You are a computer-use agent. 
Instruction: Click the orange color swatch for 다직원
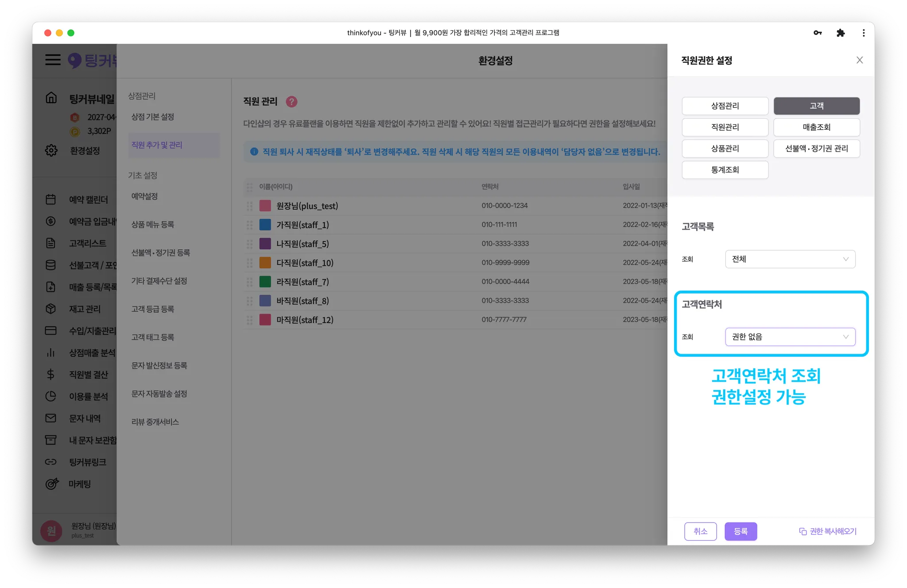[x=265, y=263]
